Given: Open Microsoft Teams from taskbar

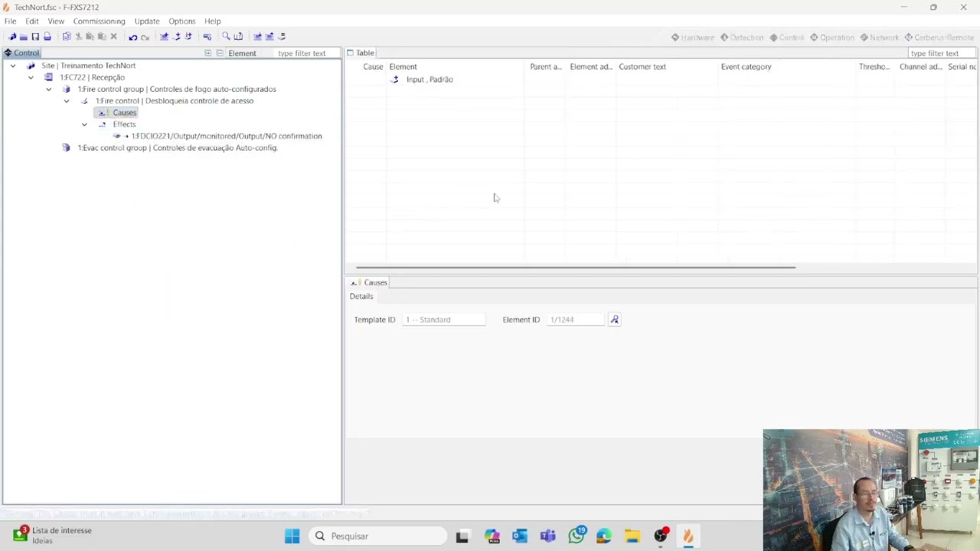Looking at the screenshot, I should pyautogui.click(x=547, y=536).
